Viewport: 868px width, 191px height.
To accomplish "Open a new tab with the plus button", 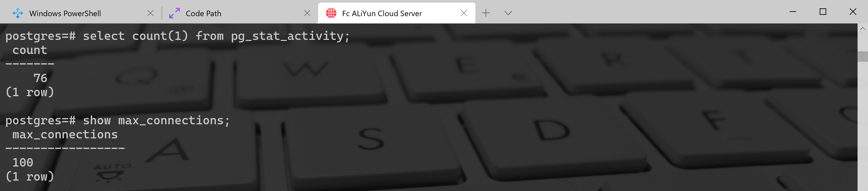I will click(486, 13).
